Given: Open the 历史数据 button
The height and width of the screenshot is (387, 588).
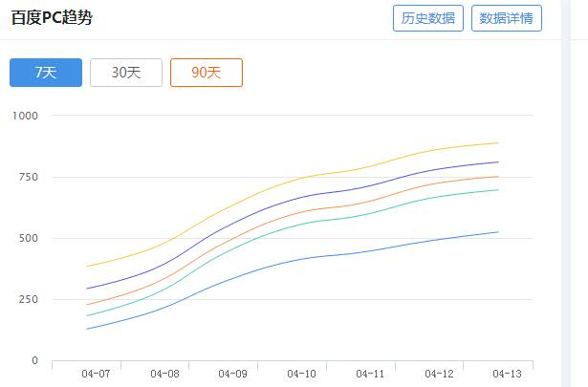Looking at the screenshot, I should [x=428, y=18].
